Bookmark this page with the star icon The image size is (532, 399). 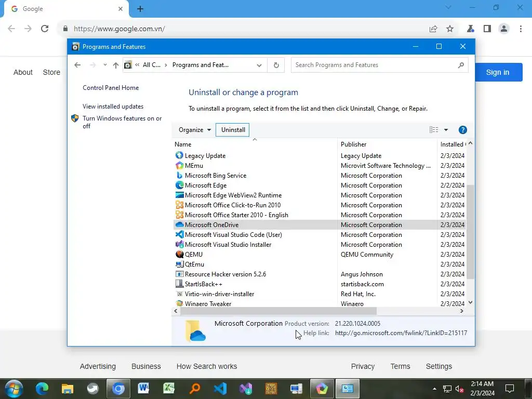(449, 29)
